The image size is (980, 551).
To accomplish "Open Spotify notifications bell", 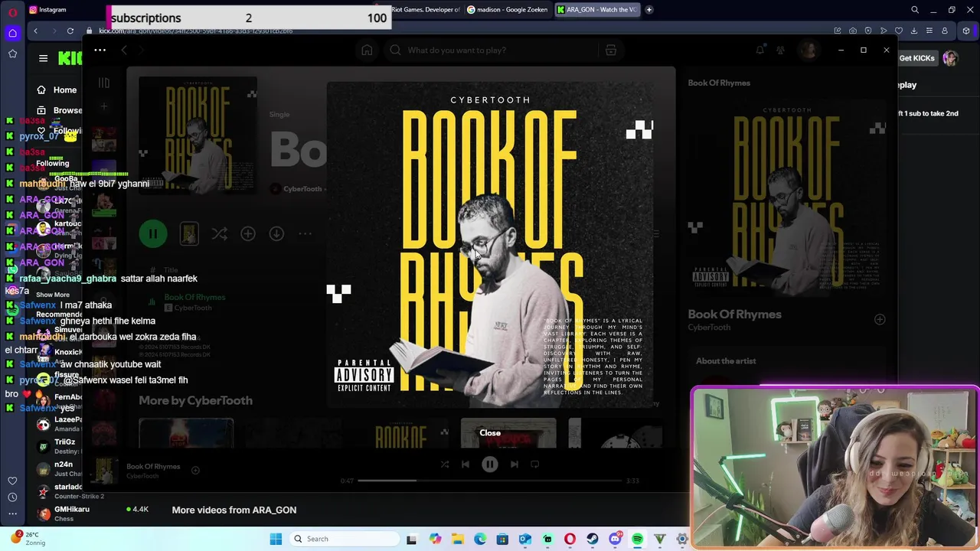I will (760, 50).
